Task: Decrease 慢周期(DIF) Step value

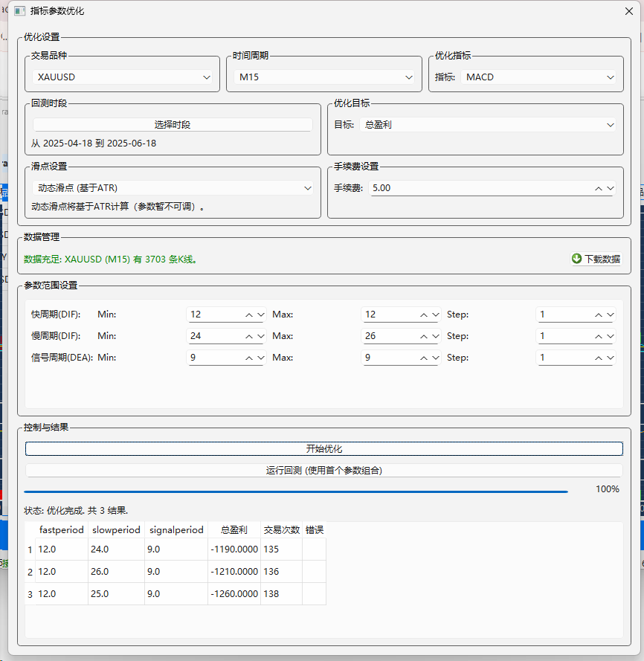Action: pyautogui.click(x=611, y=336)
